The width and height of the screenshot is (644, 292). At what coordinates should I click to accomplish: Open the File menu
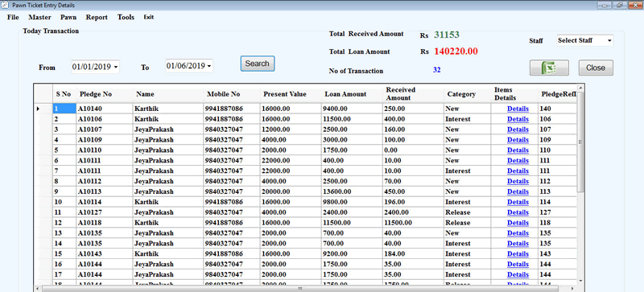coord(13,17)
